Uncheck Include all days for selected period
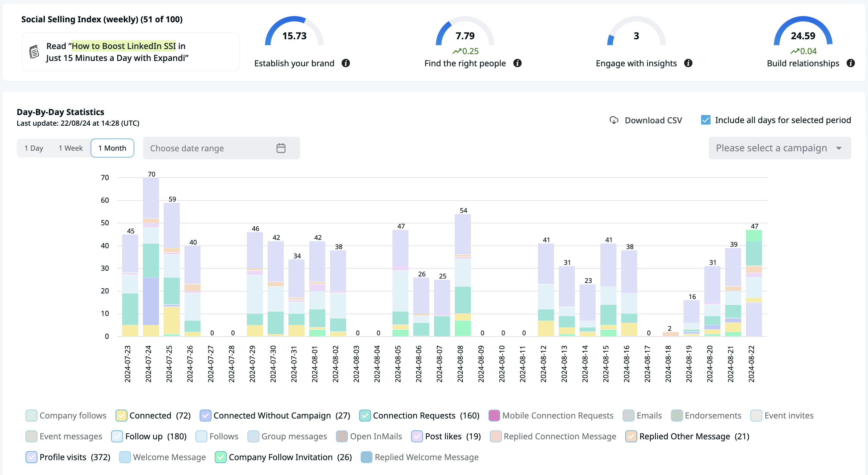Viewport: 868px width, 475px height. (x=705, y=120)
